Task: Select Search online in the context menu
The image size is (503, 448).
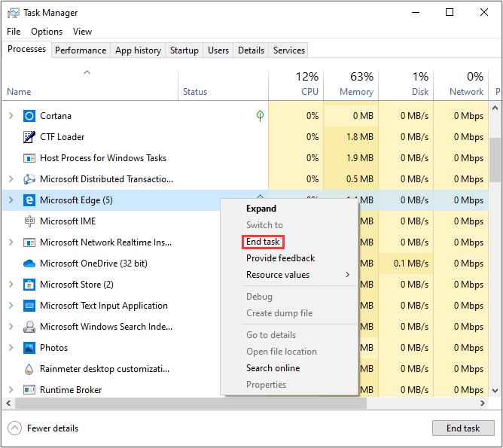Action: click(x=273, y=368)
